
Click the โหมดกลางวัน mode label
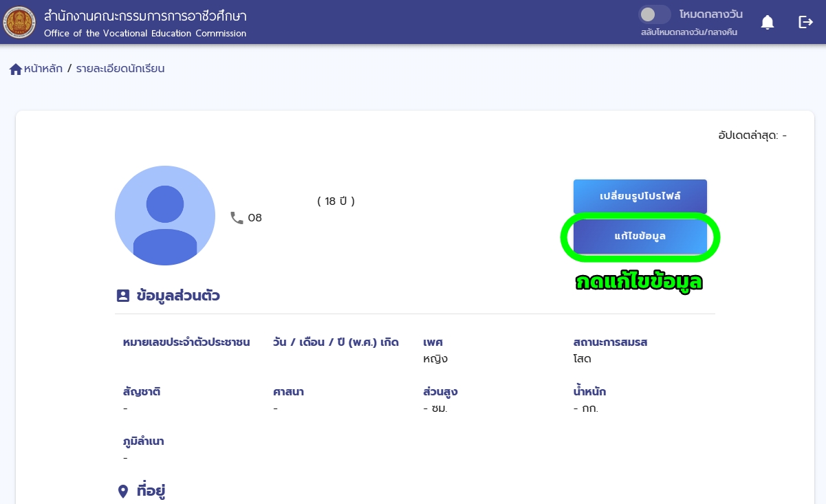coord(710,14)
